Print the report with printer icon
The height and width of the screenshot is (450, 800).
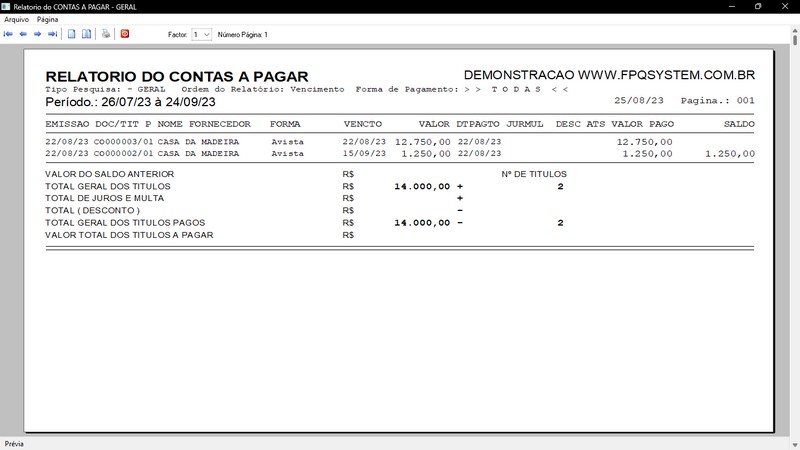click(x=106, y=34)
